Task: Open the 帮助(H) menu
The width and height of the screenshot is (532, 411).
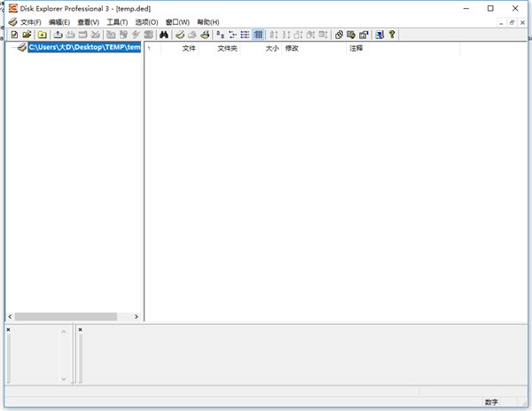Action: [208, 21]
